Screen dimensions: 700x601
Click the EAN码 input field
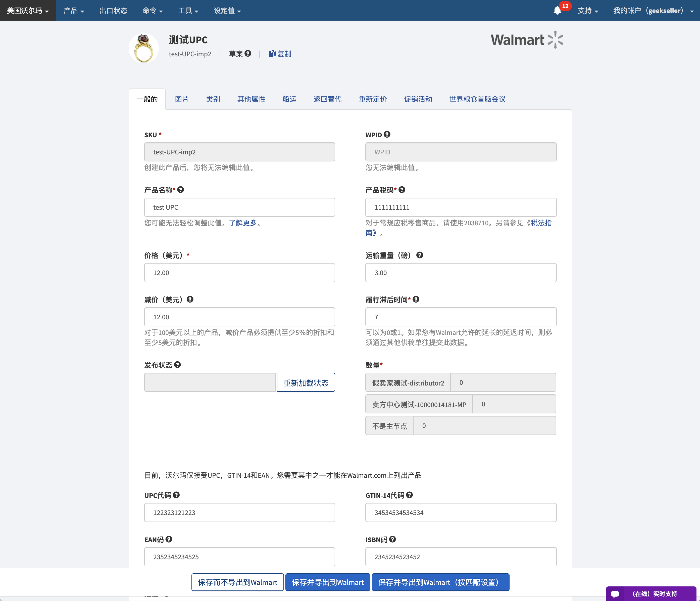239,557
